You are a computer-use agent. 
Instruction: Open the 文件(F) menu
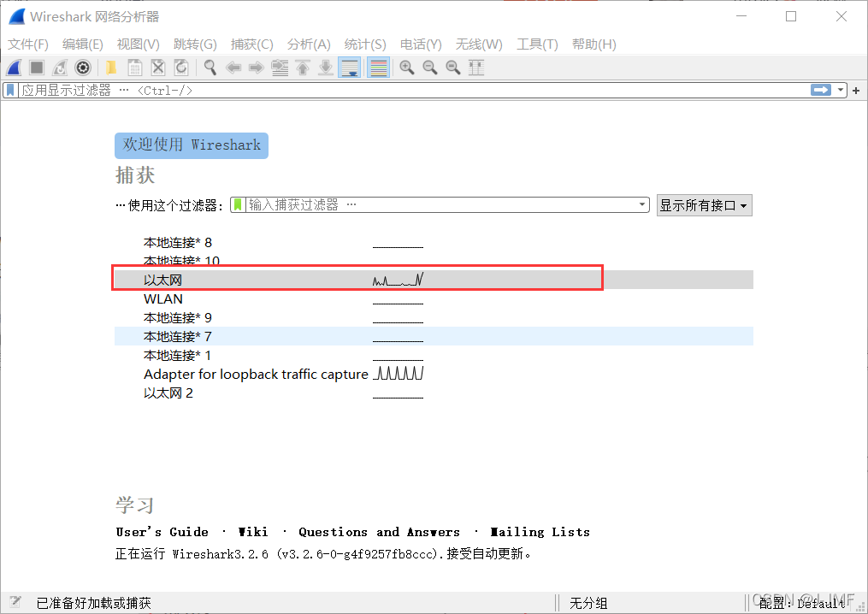27,44
